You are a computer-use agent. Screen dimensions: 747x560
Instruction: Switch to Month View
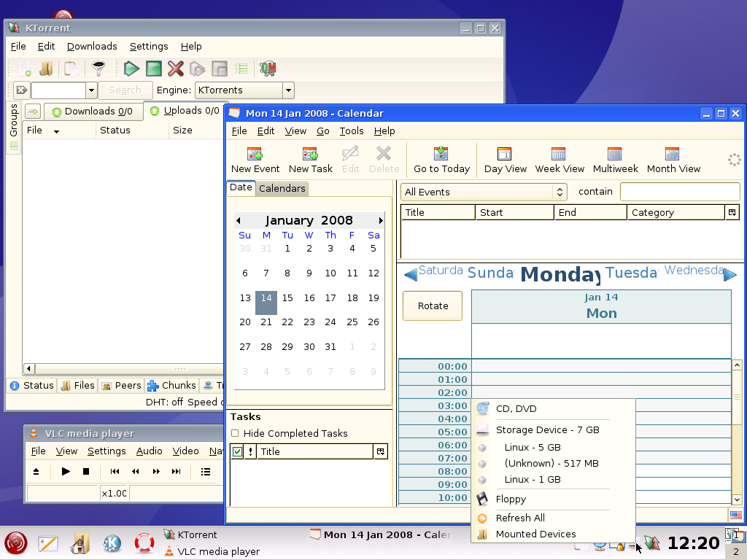673,159
